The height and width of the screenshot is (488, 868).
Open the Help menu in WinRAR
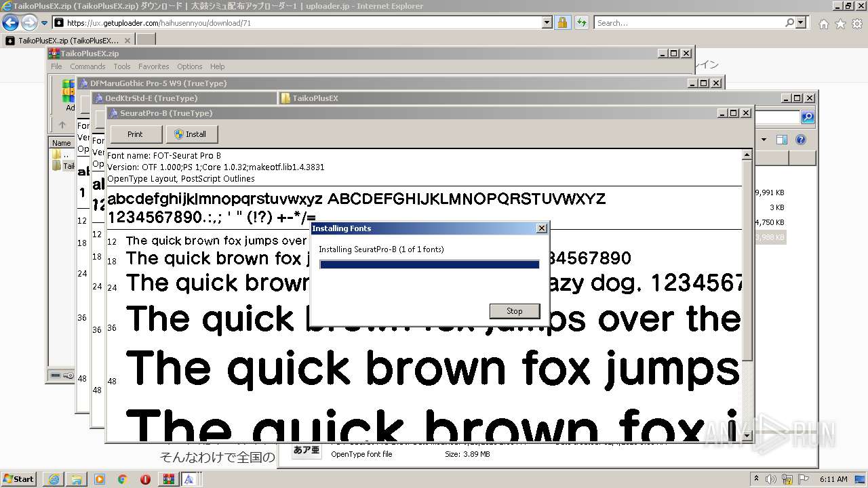[217, 66]
